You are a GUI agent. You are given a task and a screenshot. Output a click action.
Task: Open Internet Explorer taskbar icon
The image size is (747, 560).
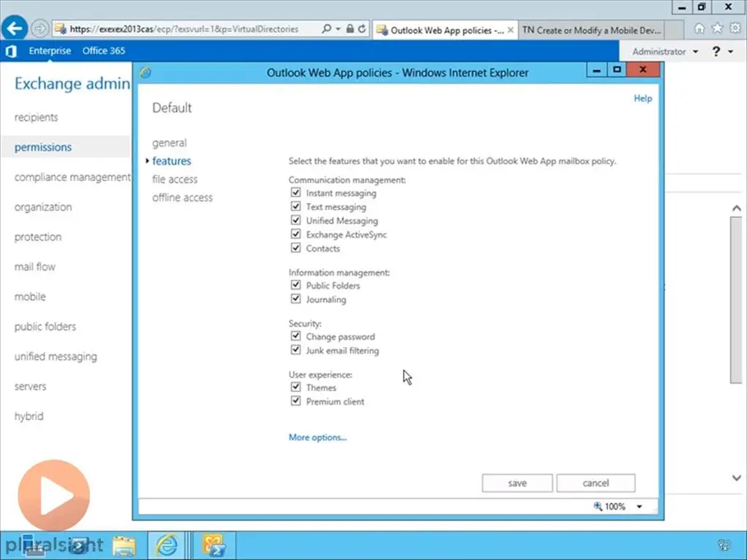(166, 545)
